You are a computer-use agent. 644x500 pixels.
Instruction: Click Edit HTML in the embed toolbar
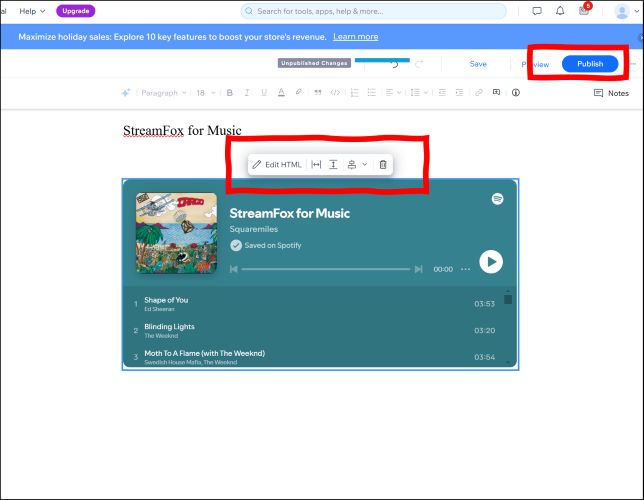[x=277, y=165]
